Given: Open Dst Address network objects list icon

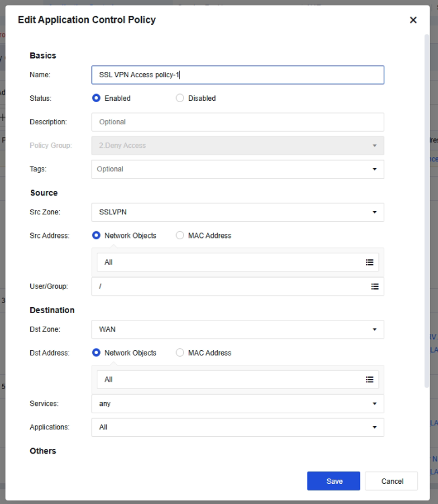Looking at the screenshot, I should click(x=369, y=380).
